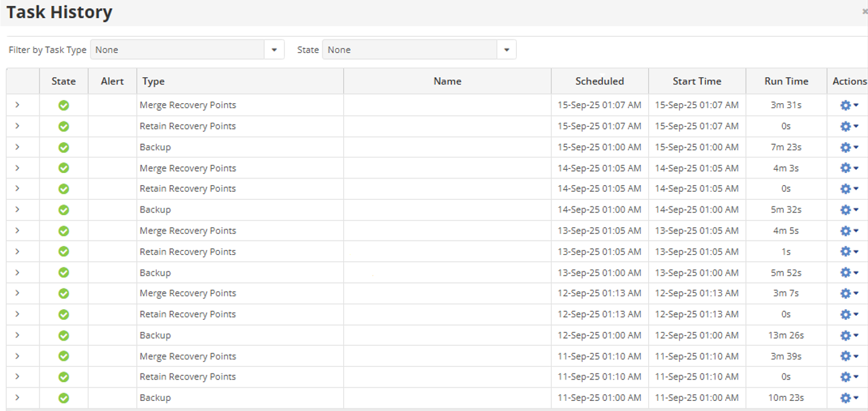Click the success state icon for 15-Sep-25 Backup
The image size is (868, 411).
64,147
